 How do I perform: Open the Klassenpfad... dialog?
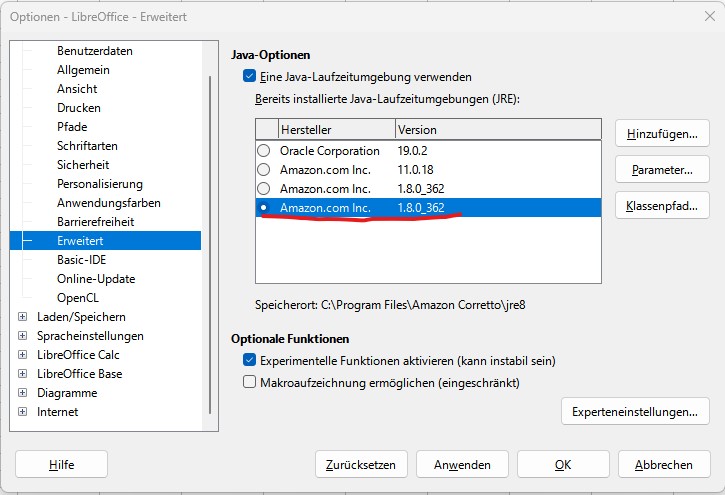[662, 206]
